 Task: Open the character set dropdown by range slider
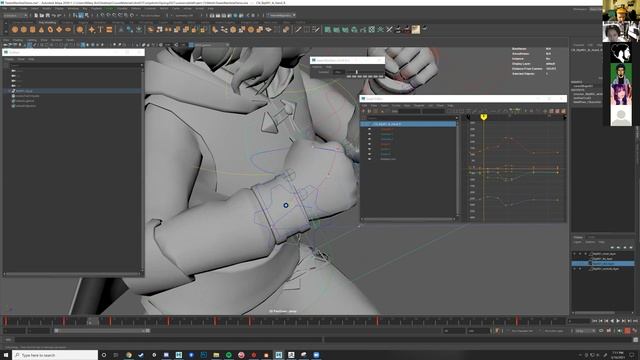[x=523, y=331]
